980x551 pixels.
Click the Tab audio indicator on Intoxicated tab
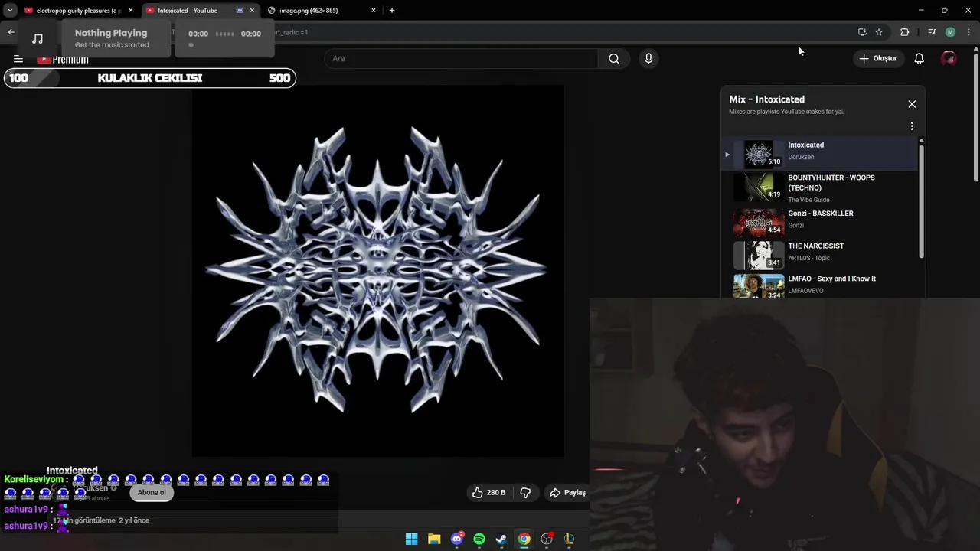pyautogui.click(x=240, y=11)
